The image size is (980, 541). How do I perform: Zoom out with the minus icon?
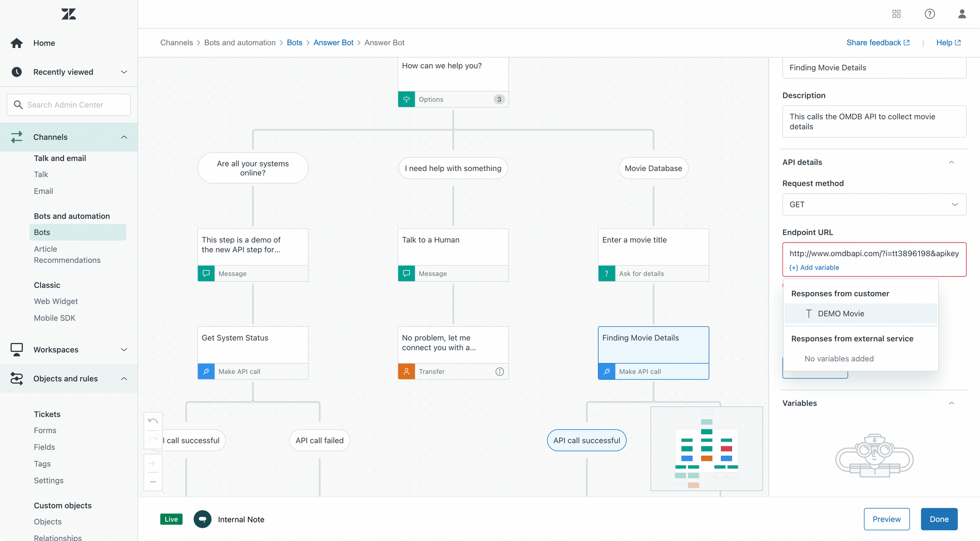click(153, 482)
